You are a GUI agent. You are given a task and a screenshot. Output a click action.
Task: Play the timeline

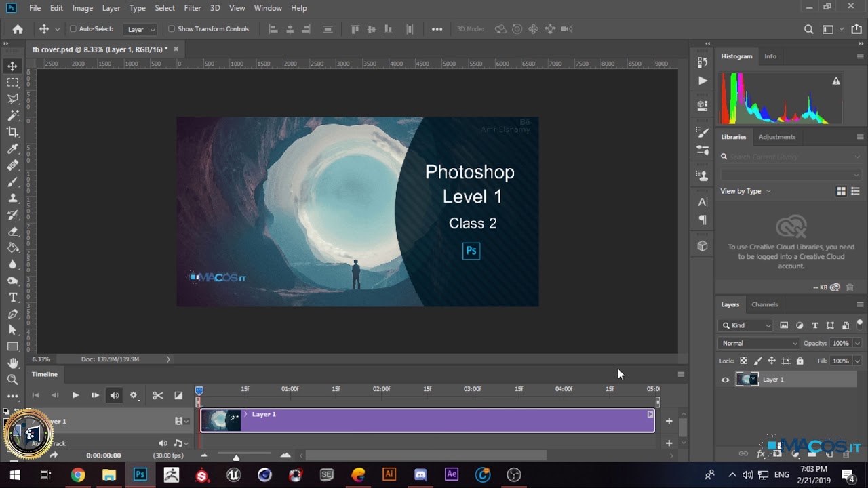pos(75,395)
